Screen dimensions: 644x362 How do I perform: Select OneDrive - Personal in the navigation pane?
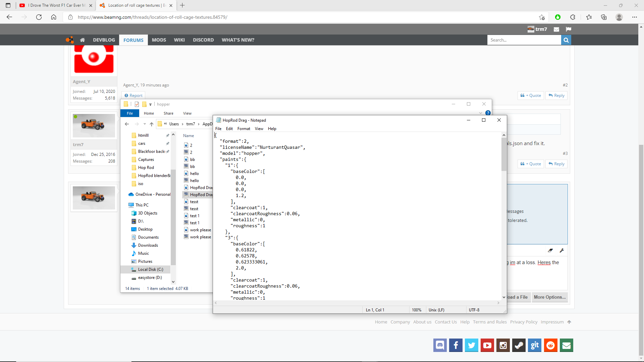click(x=150, y=194)
